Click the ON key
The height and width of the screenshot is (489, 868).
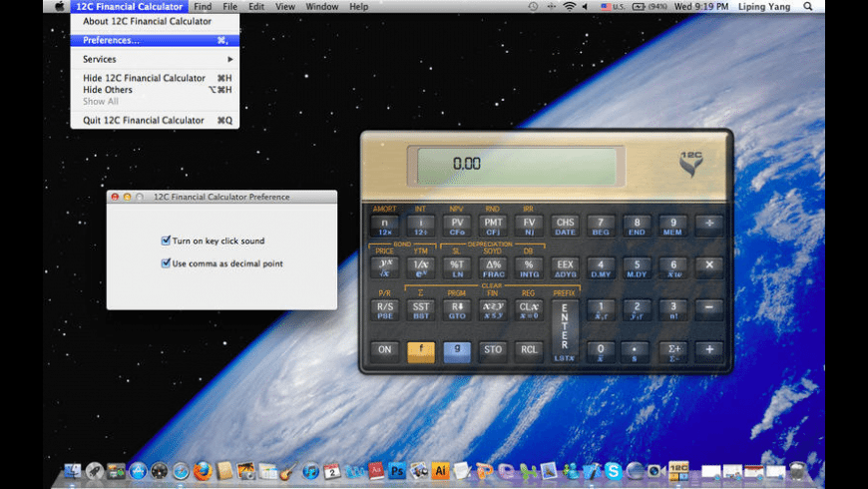pyautogui.click(x=385, y=351)
